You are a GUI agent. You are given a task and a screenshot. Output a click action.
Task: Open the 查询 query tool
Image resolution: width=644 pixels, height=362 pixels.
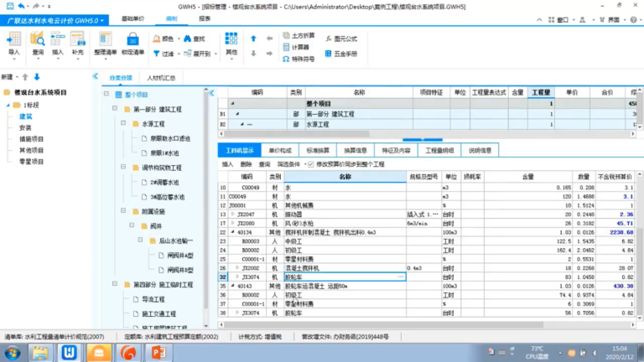click(38, 44)
